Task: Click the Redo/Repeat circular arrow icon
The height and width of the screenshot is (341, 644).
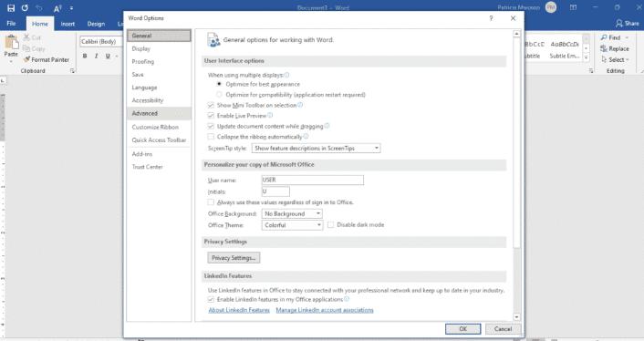Action: [25, 8]
